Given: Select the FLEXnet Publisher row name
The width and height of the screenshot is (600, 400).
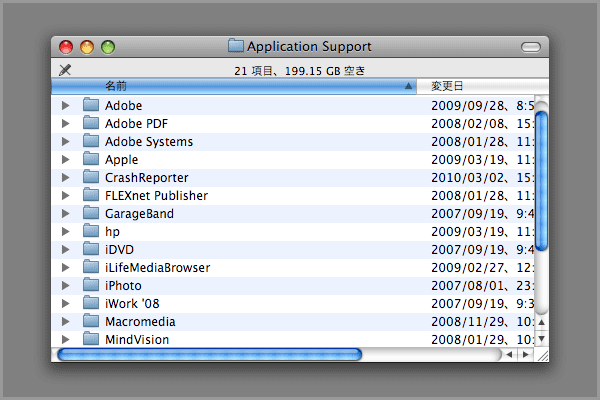Looking at the screenshot, I should point(156,196).
